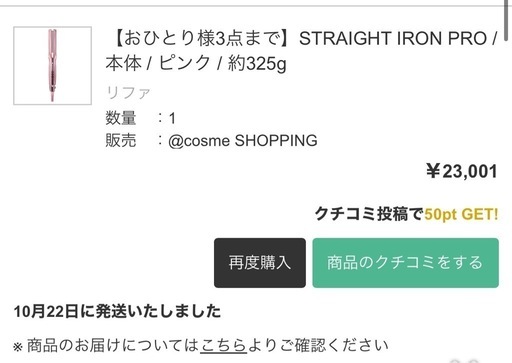Click the よりご確認ください note ending
This screenshot has height=363, width=512.
[x=318, y=345]
